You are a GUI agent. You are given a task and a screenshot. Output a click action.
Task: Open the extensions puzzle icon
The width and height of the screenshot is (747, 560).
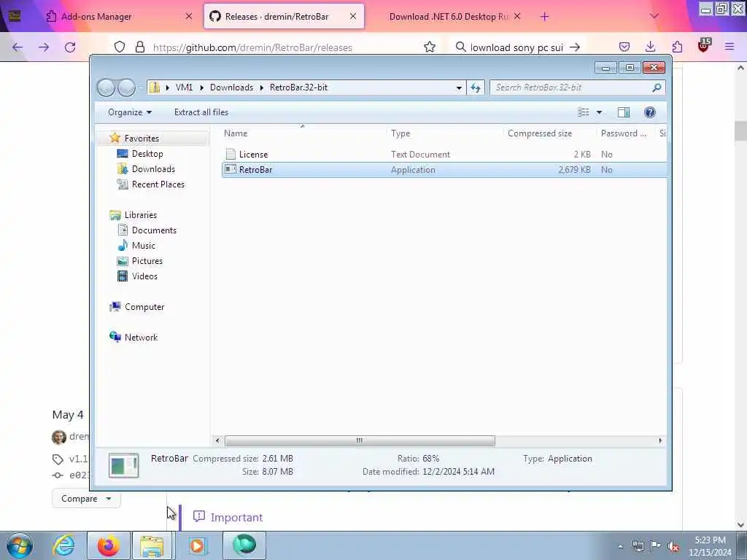(677, 47)
